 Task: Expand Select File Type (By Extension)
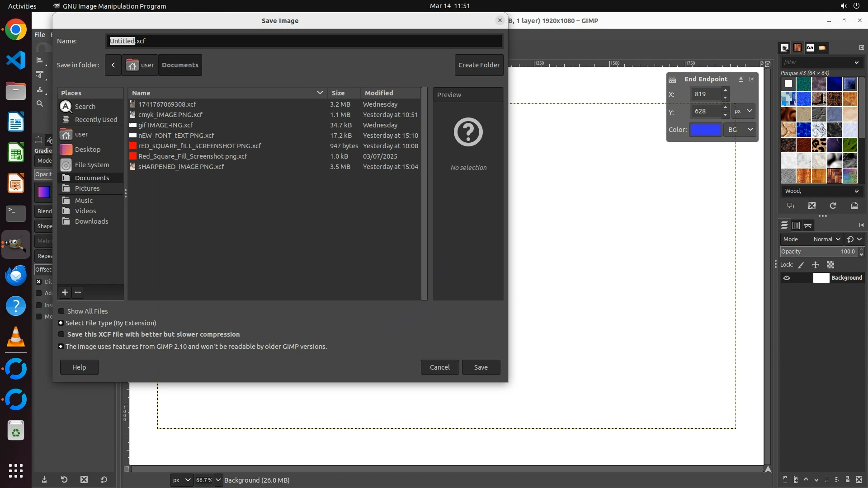tap(61, 323)
